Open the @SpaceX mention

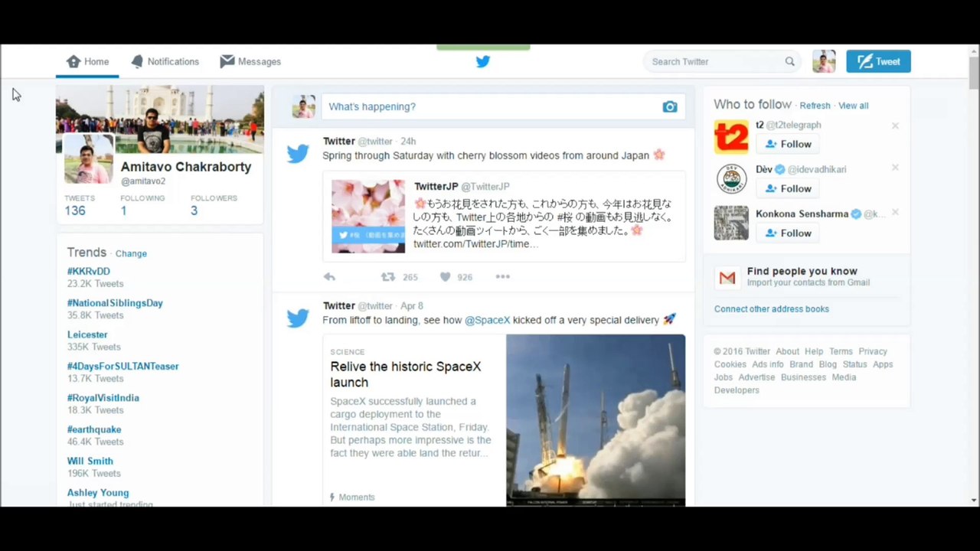pos(487,320)
